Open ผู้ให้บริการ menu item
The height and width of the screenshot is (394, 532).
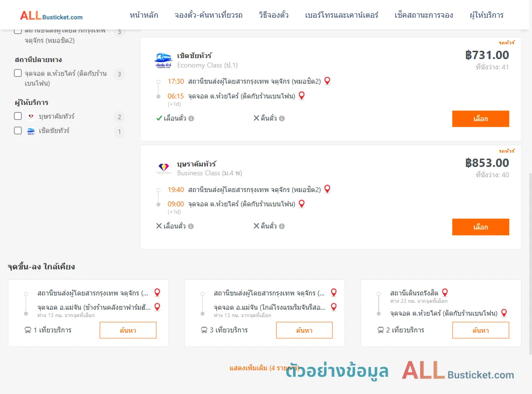point(486,15)
